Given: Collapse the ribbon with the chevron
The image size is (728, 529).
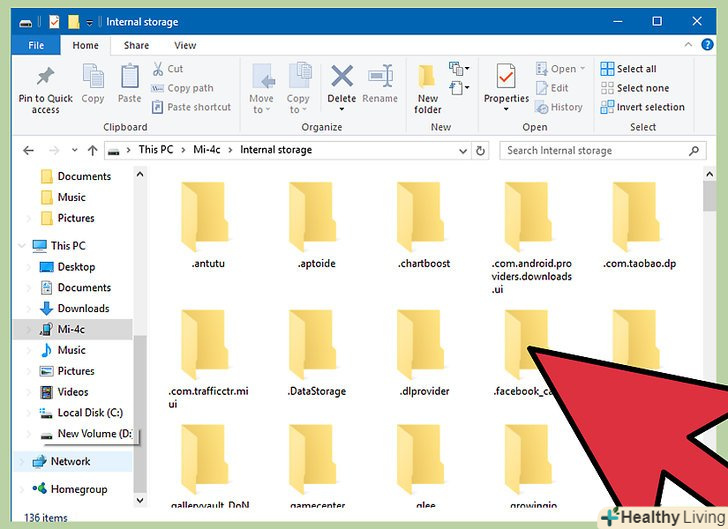Looking at the screenshot, I should (x=689, y=45).
